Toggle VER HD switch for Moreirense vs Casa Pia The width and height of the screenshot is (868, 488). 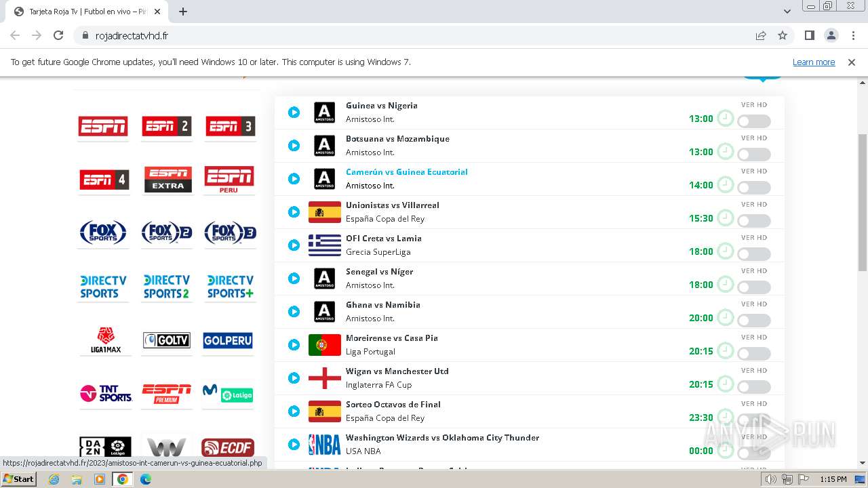tap(754, 354)
